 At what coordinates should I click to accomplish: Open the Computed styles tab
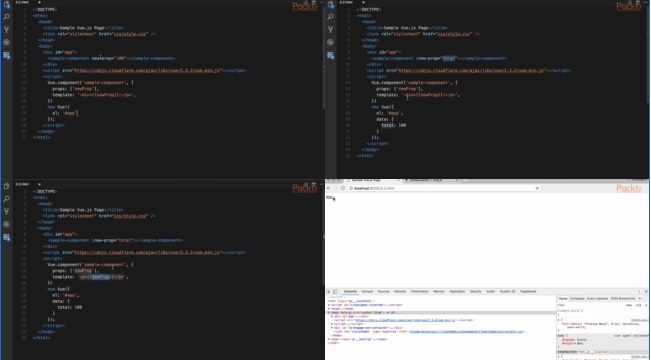[x=577, y=299]
